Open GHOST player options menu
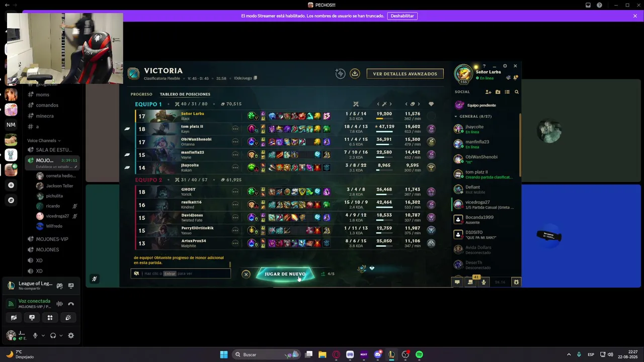This screenshot has width=644, height=362. (x=235, y=192)
